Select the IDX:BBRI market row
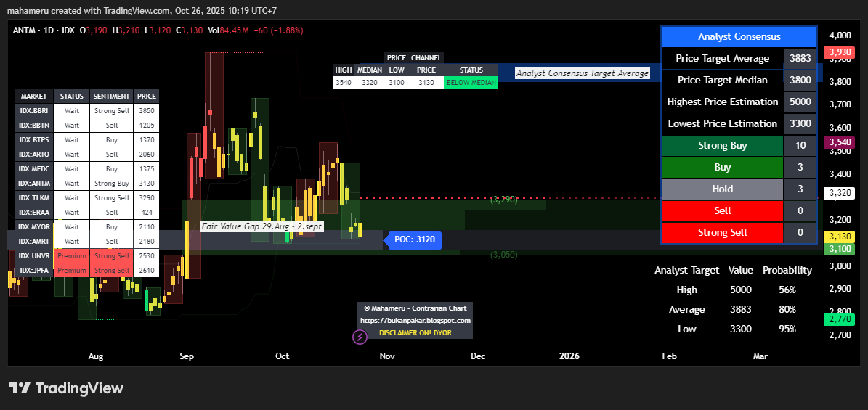Viewport: 868px width, 410px height. coord(33,110)
